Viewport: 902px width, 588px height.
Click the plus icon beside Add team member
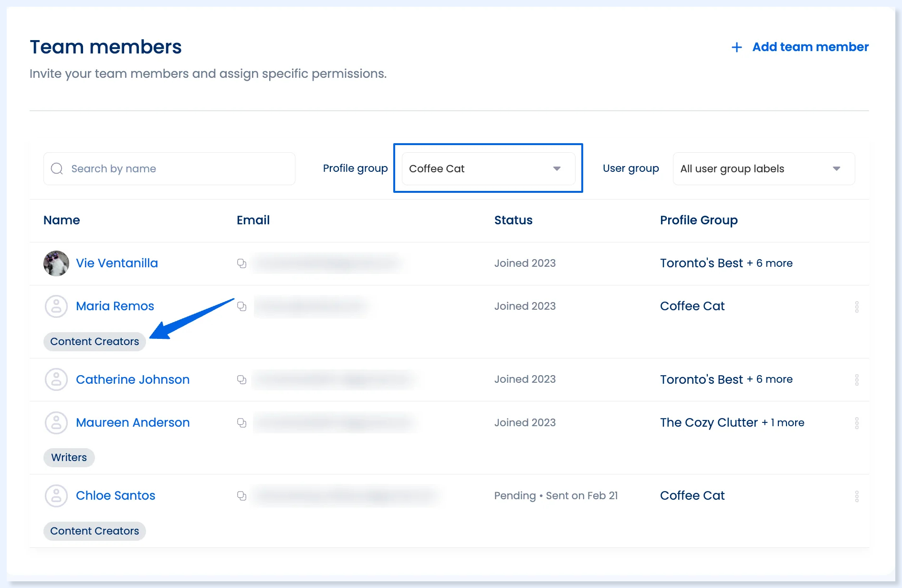[736, 47]
